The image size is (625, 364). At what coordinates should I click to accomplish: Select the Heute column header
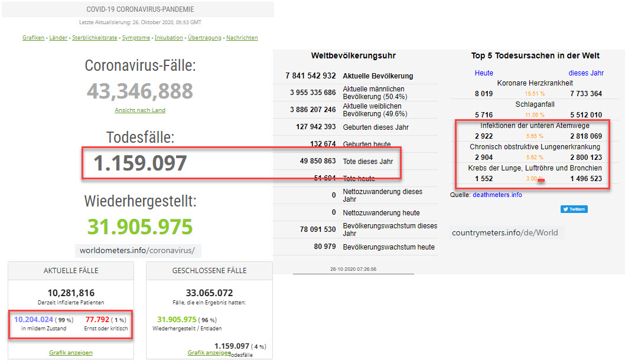click(484, 73)
